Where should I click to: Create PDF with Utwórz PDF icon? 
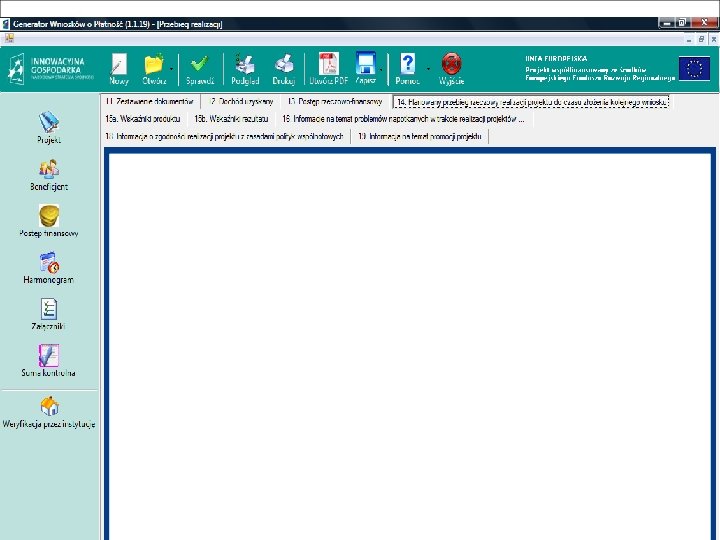pyautogui.click(x=329, y=69)
